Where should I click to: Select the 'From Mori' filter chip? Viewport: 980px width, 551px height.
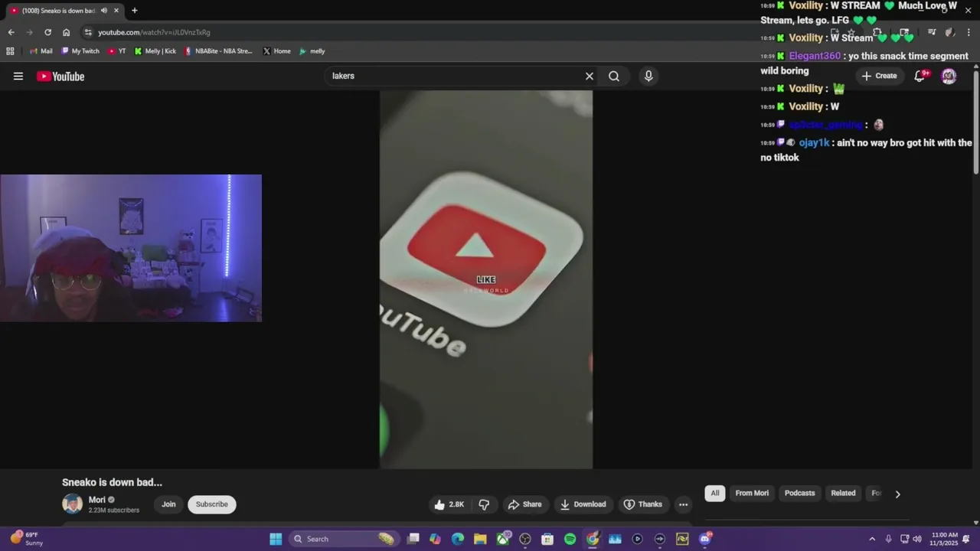click(x=752, y=494)
